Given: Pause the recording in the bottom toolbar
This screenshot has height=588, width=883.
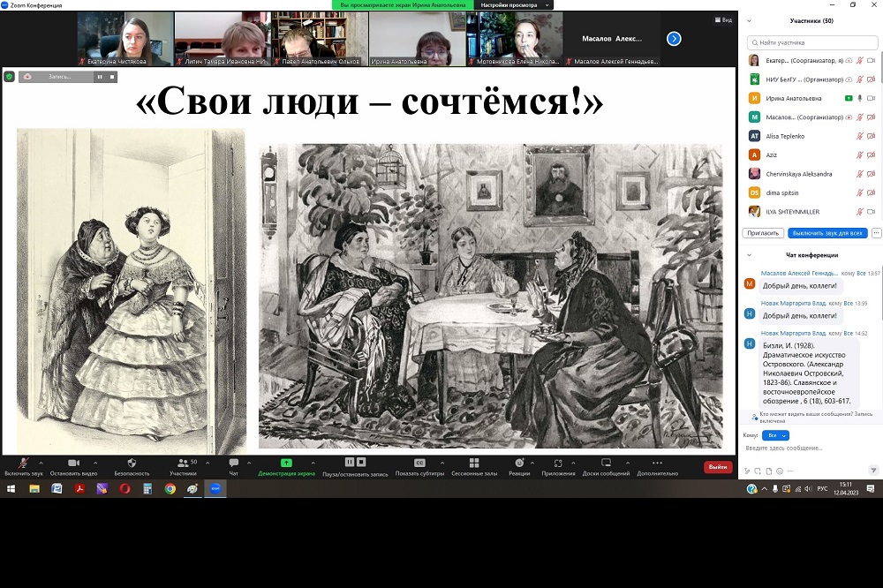Looking at the screenshot, I should pyautogui.click(x=350, y=463).
